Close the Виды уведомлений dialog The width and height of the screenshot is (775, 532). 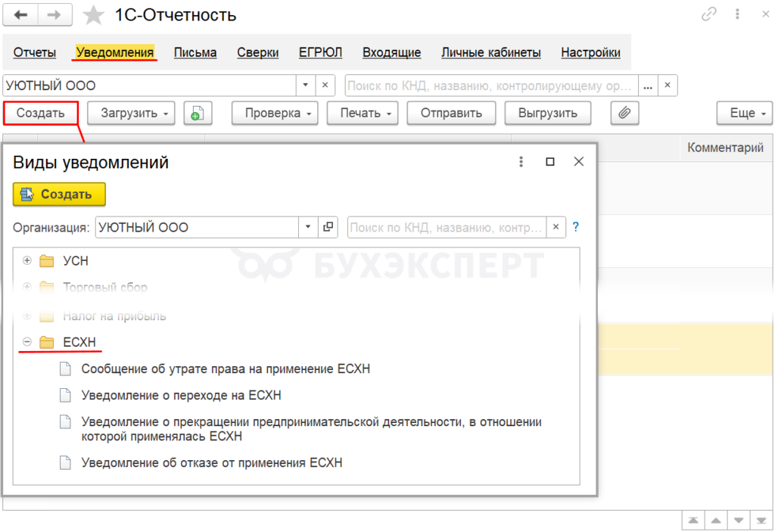[x=579, y=162]
